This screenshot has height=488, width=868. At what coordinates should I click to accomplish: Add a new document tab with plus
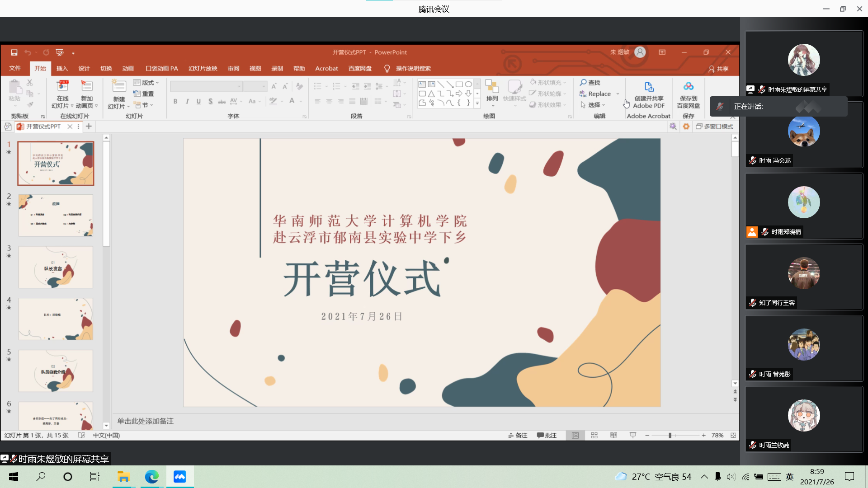(x=89, y=127)
